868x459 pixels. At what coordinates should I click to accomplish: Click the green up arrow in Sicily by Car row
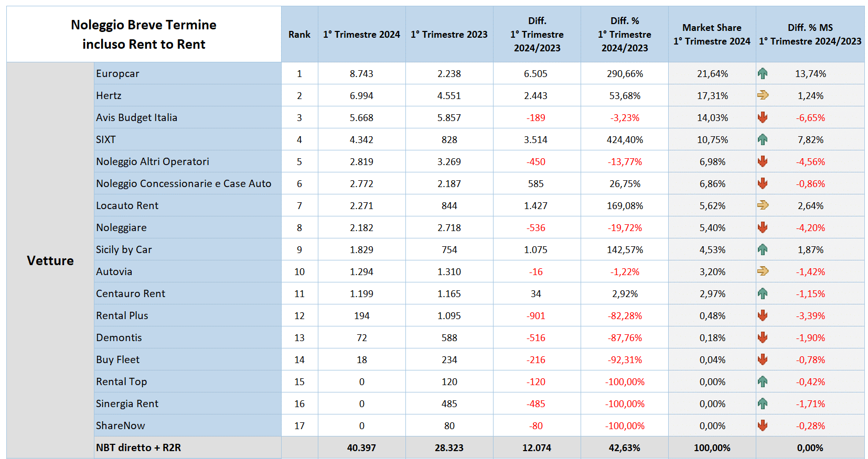point(763,250)
